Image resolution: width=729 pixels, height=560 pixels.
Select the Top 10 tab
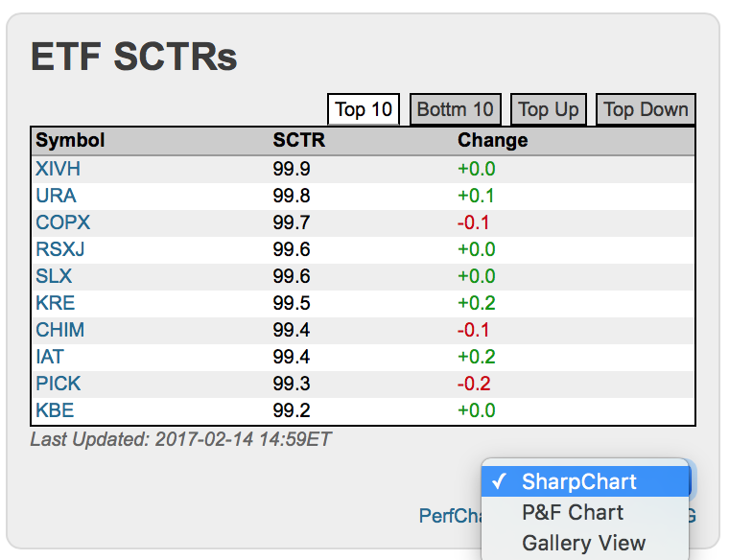pos(364,109)
